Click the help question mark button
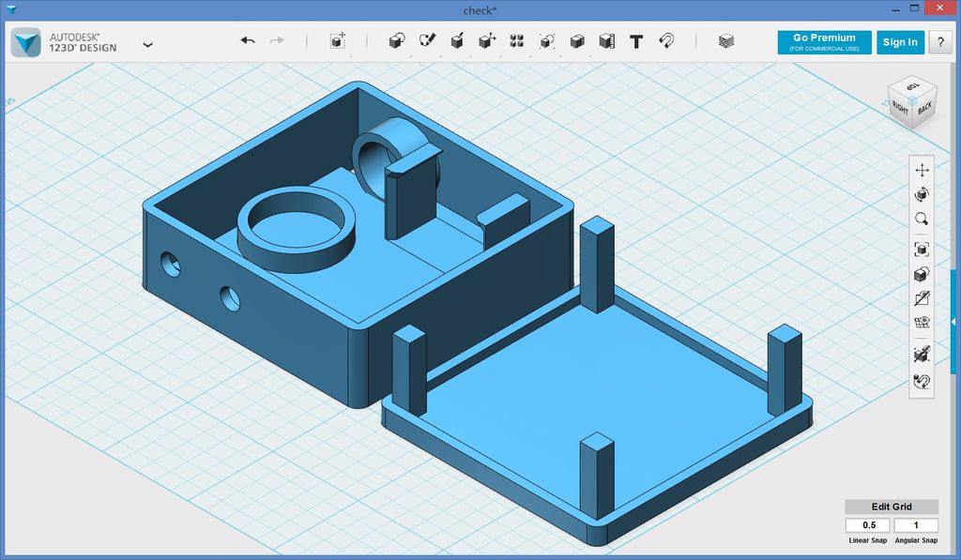 click(x=940, y=42)
